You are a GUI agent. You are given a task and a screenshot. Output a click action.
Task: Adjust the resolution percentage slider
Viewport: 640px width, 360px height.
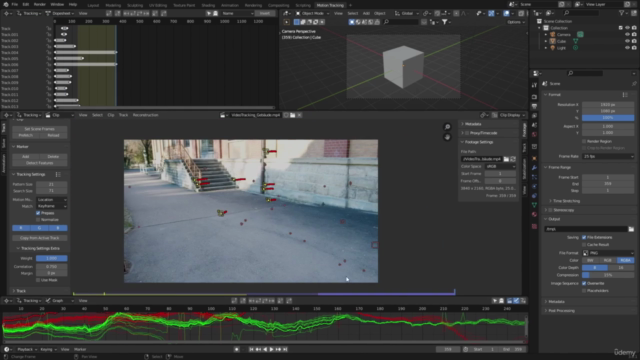pyautogui.click(x=608, y=118)
